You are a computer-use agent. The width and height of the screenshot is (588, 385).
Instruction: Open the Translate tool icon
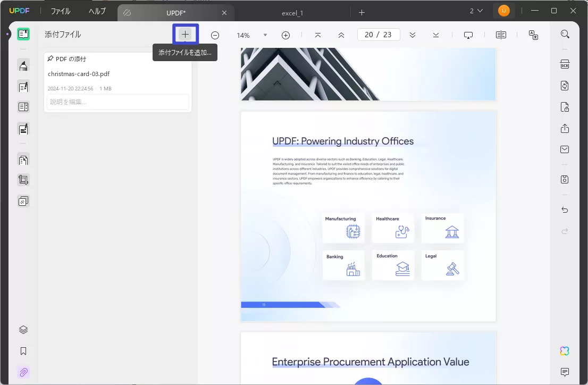tap(533, 35)
